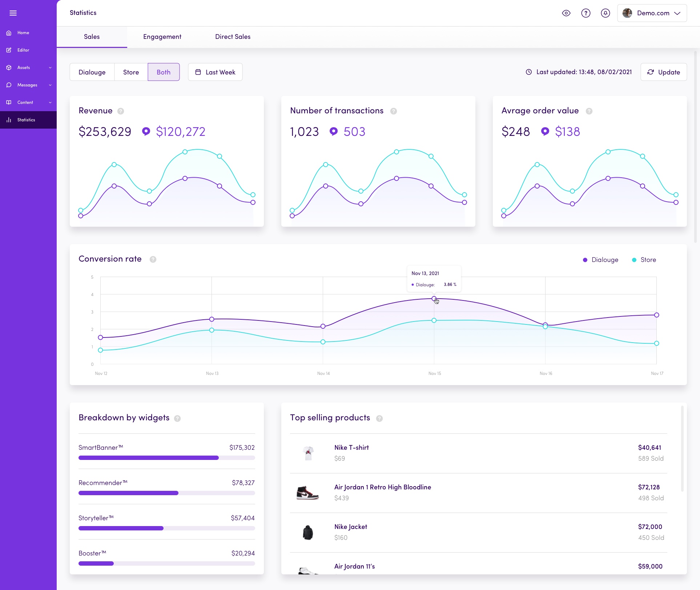Open the hamburger menu in sidebar
Image resolution: width=700 pixels, height=590 pixels.
13,13
